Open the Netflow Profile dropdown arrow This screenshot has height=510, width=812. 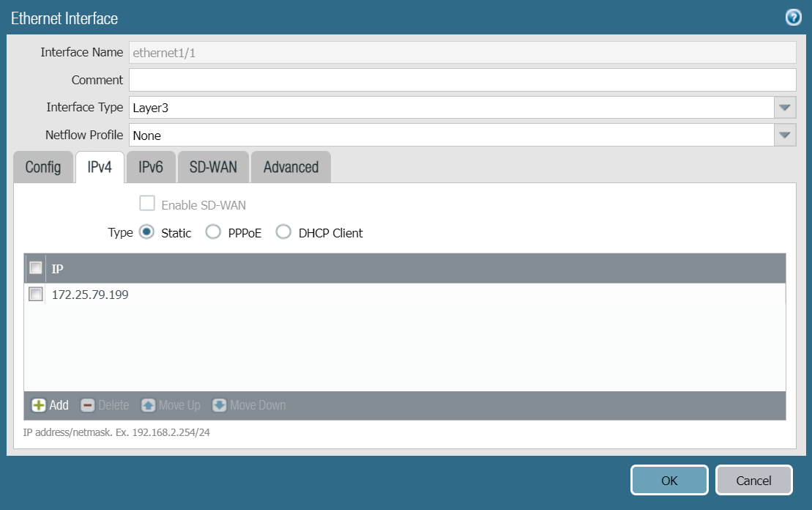(x=785, y=135)
